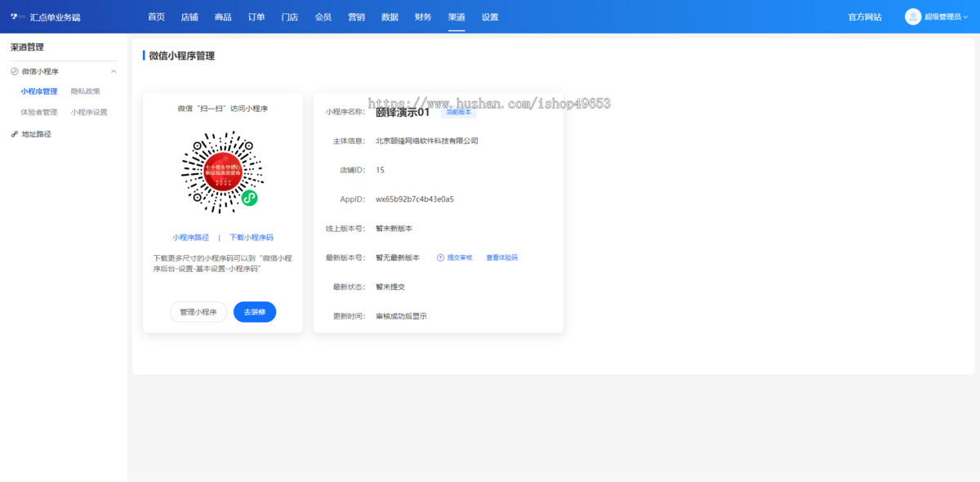Click the 微信小程序 sidebar icon

(15, 72)
